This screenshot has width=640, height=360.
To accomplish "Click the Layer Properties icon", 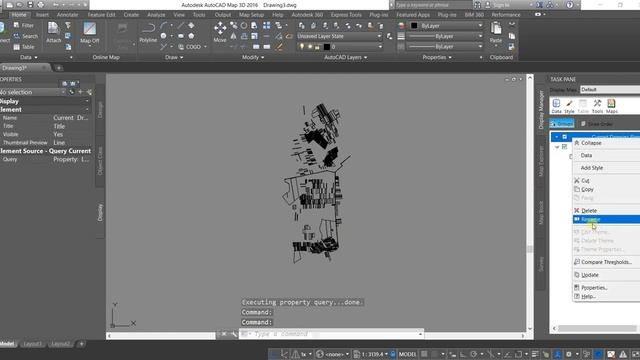I will (x=302, y=25).
